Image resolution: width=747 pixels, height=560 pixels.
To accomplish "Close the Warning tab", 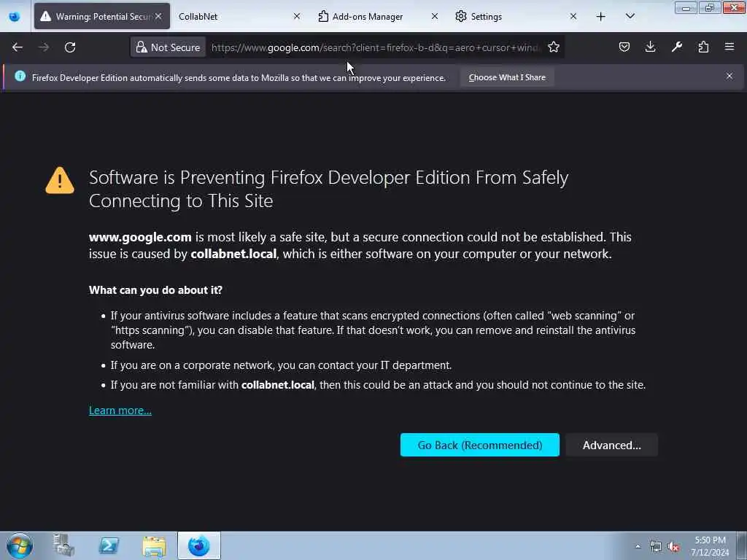I will (158, 17).
